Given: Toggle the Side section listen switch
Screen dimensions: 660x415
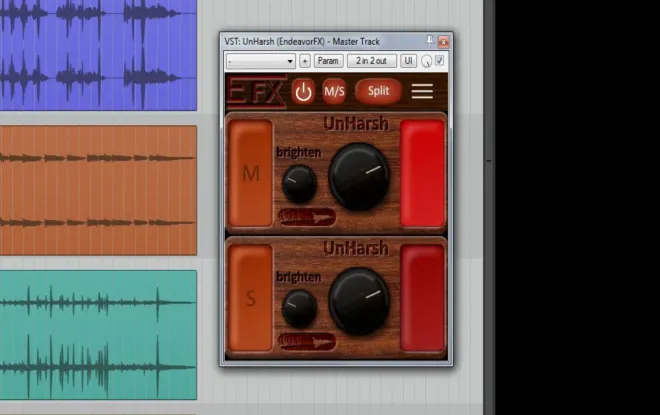Looking at the screenshot, I should pyautogui.click(x=307, y=342).
